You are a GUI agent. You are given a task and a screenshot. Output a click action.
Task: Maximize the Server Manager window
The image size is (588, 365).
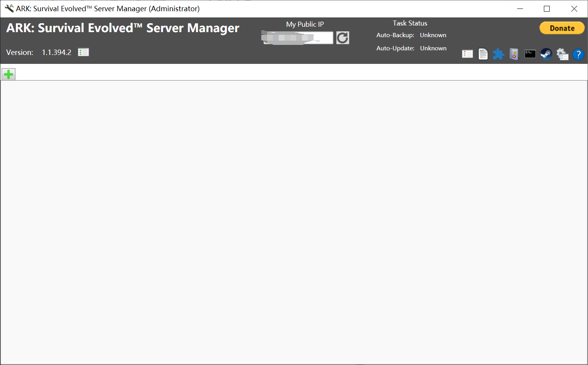[547, 9]
